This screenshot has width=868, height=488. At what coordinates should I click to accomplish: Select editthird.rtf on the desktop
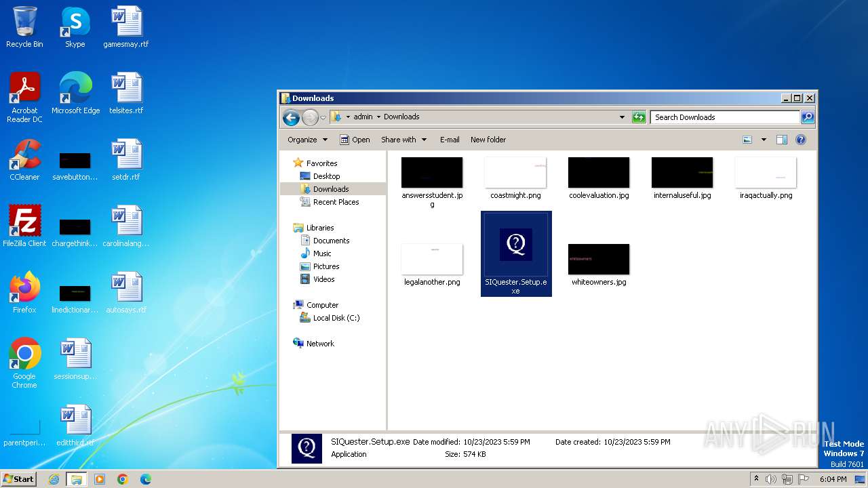[x=75, y=426]
